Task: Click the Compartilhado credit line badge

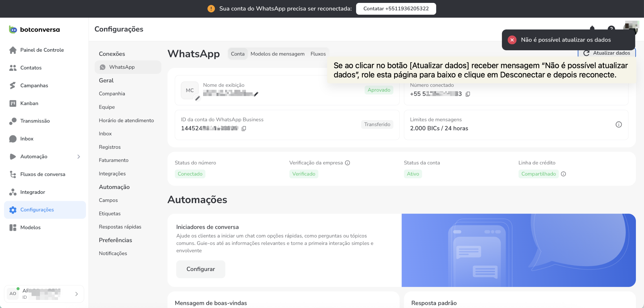Action: click(538, 174)
